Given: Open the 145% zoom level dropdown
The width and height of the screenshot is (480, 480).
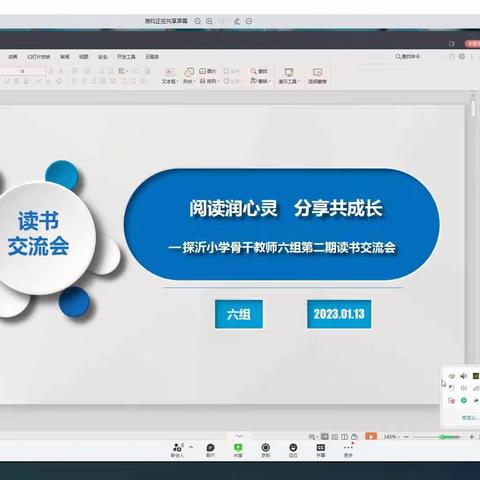Looking at the screenshot, I should point(391,436).
